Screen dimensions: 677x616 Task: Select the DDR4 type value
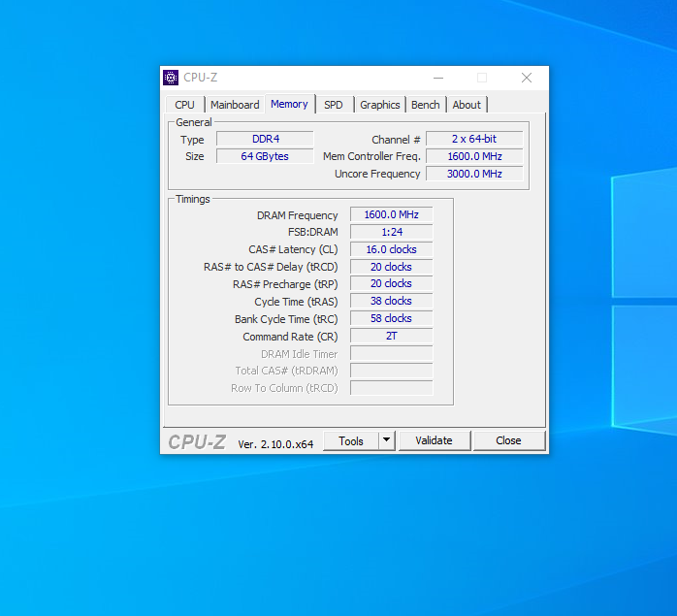click(x=265, y=139)
